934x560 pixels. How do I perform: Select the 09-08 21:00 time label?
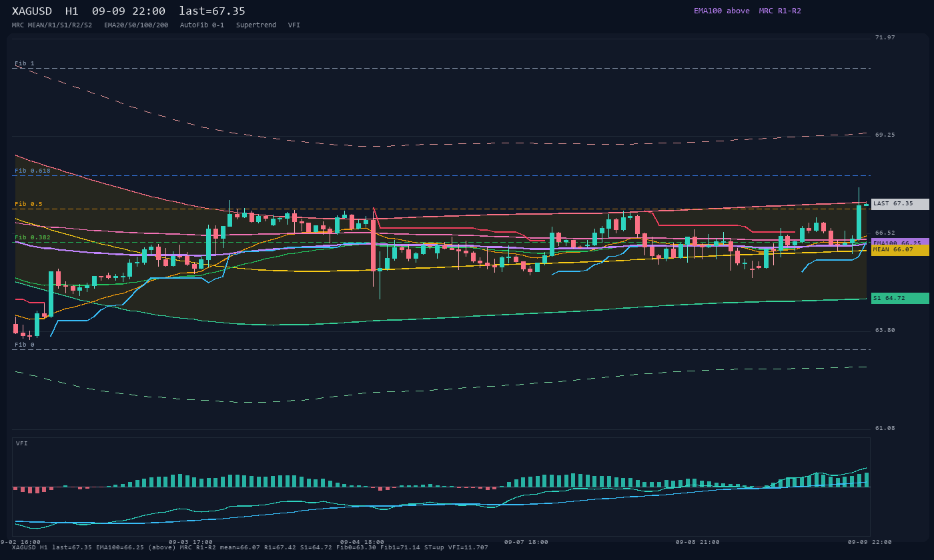(698, 543)
